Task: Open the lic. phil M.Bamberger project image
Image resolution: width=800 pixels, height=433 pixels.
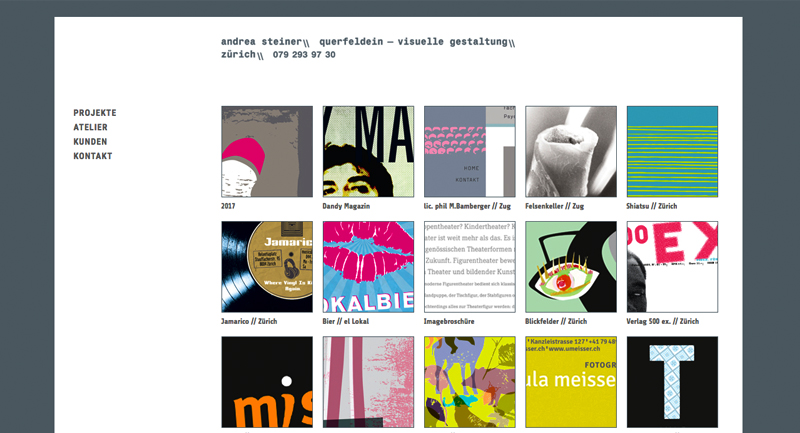Action: pos(470,151)
